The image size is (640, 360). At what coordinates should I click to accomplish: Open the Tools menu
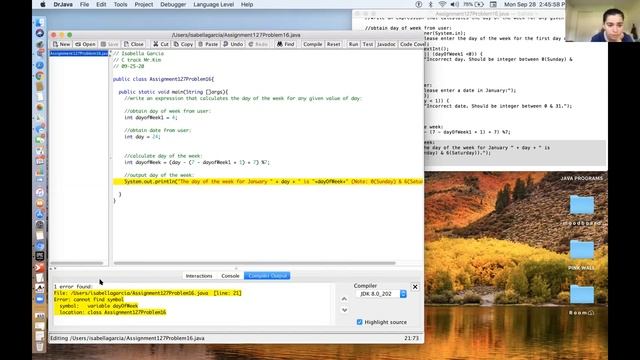pyautogui.click(x=120, y=4)
